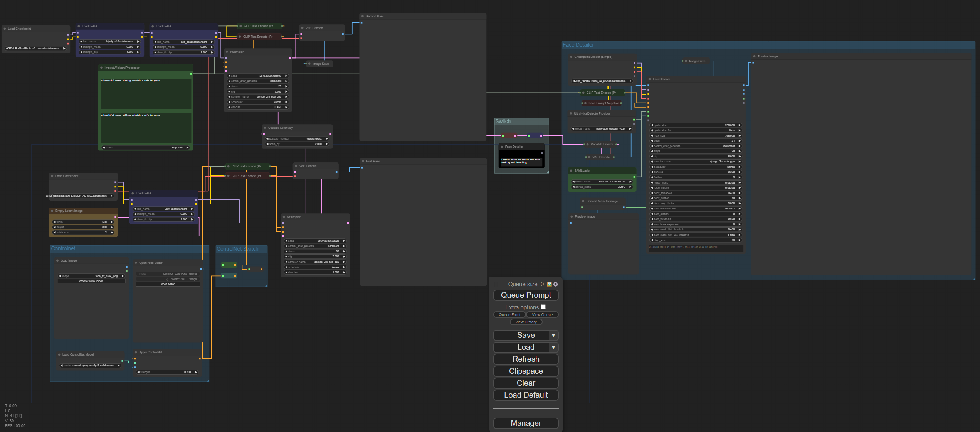Grab the queue panel drag handle dots
Screen dimensions: 980x432
point(496,284)
